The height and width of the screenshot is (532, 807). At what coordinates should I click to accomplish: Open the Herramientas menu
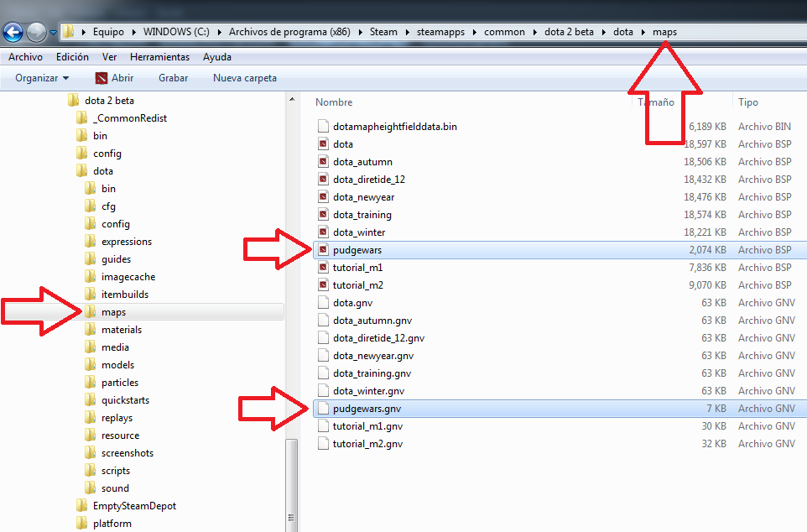click(x=159, y=57)
